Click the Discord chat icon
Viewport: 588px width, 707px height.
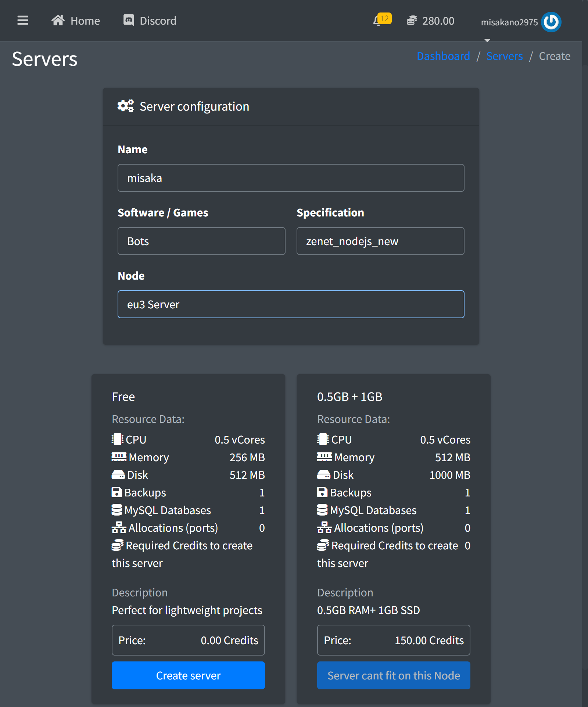click(x=129, y=21)
